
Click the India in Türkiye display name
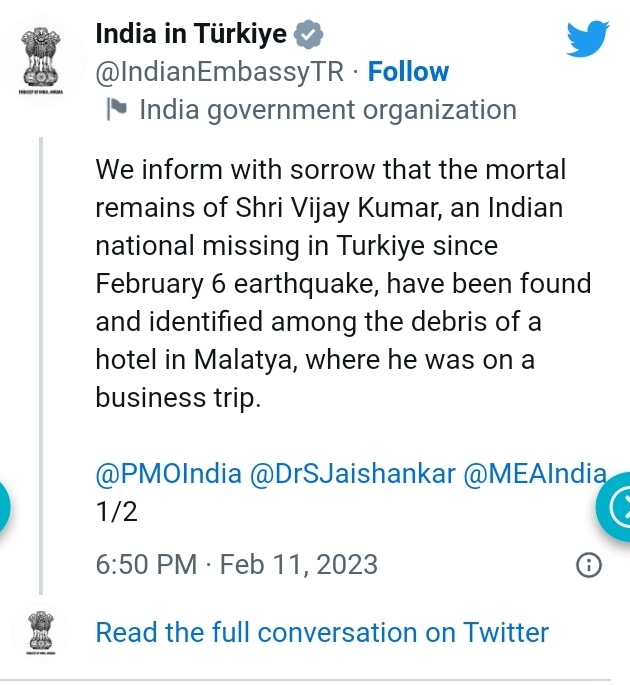coord(191,34)
